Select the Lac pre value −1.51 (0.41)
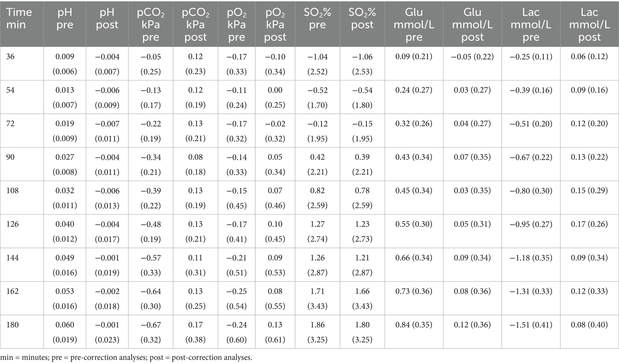The image size is (619, 364). pyautogui.click(x=531, y=325)
